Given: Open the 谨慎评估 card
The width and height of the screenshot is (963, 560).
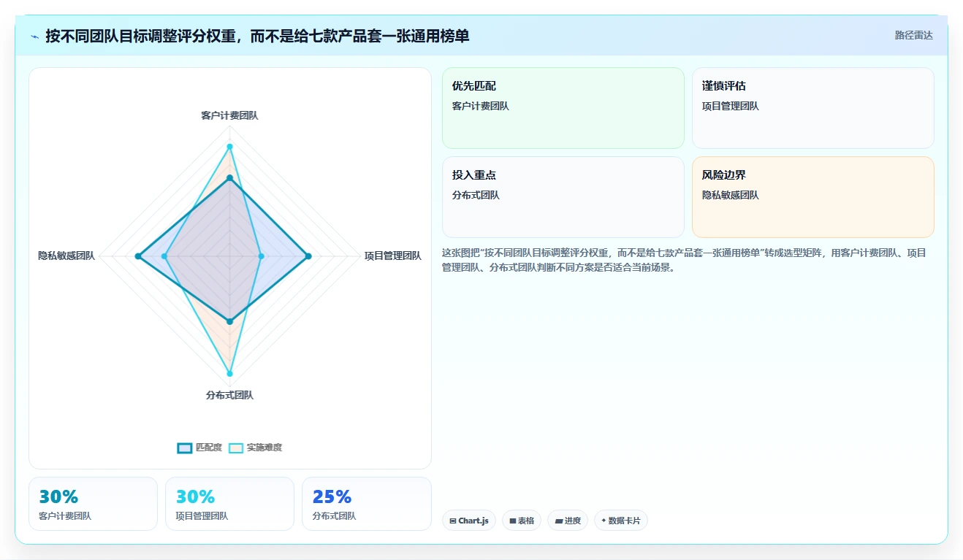Looking at the screenshot, I should pos(813,108).
